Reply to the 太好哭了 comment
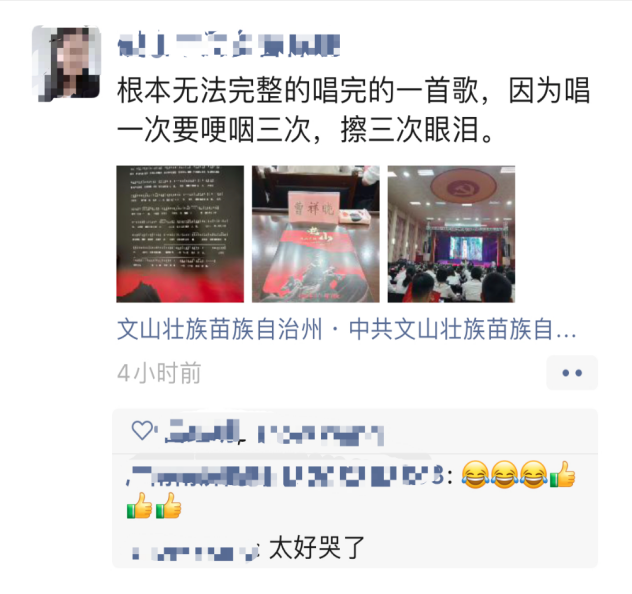Viewport: 632px width, 594px height. click(317, 548)
